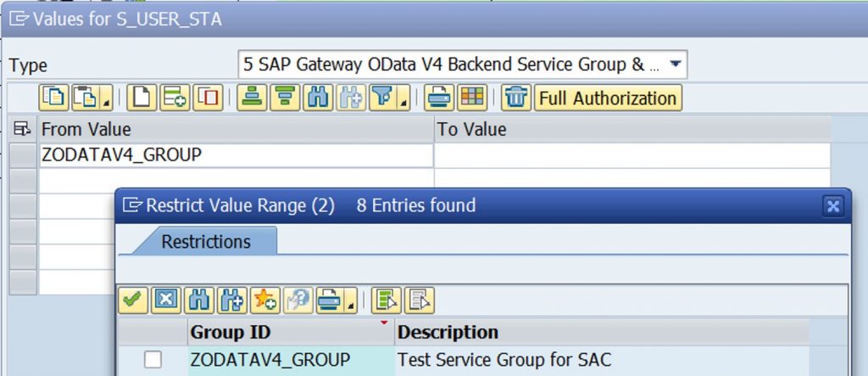This screenshot has width=868, height=376.
Task: Click the Cancel X icon in popup toolbar
Action: [x=165, y=300]
